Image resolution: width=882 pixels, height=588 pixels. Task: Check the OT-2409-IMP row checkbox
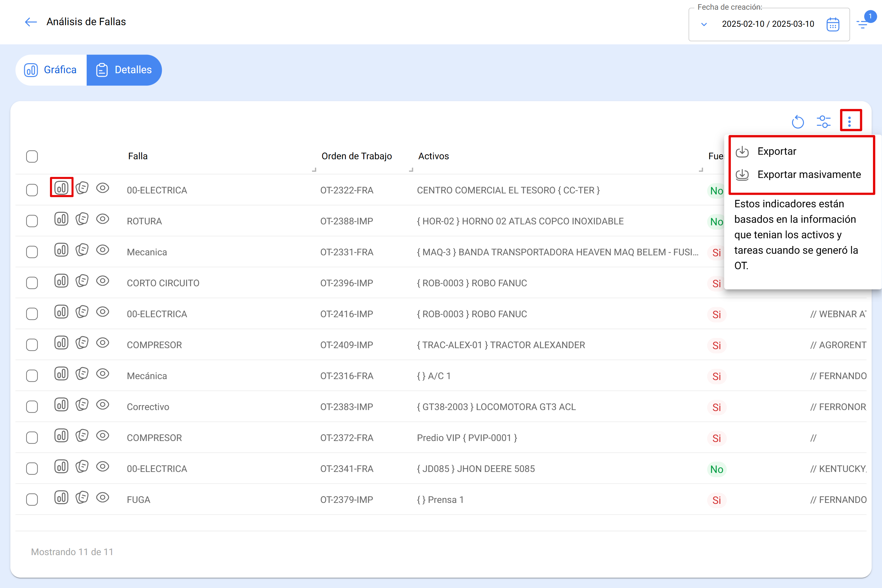coord(32,345)
